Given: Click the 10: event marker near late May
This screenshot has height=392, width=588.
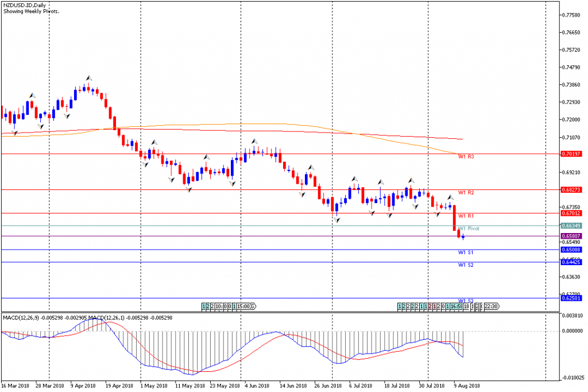Looking at the screenshot, I should pyautogui.click(x=219, y=306).
